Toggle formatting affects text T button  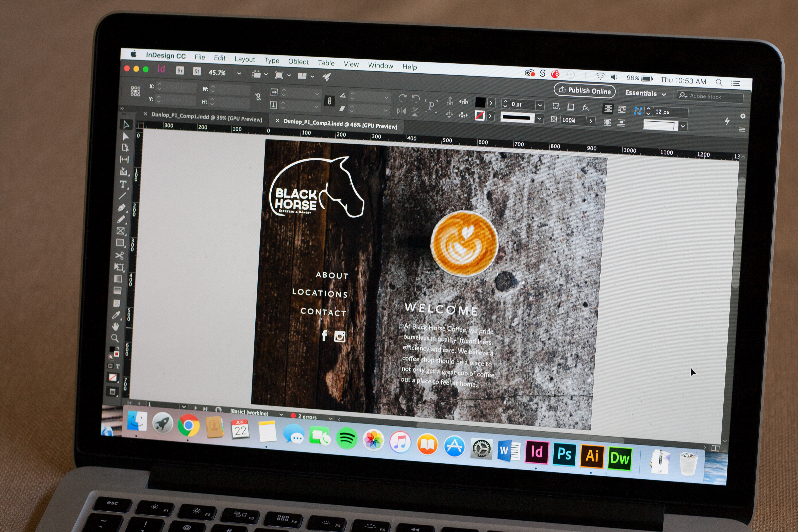point(118,366)
